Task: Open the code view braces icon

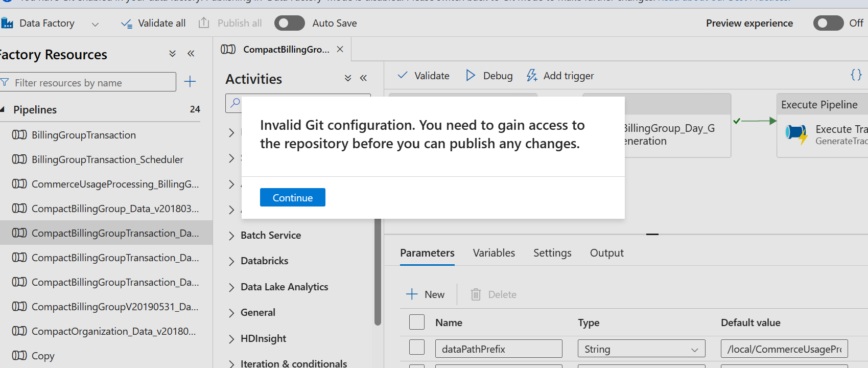Action: pyautogui.click(x=856, y=75)
